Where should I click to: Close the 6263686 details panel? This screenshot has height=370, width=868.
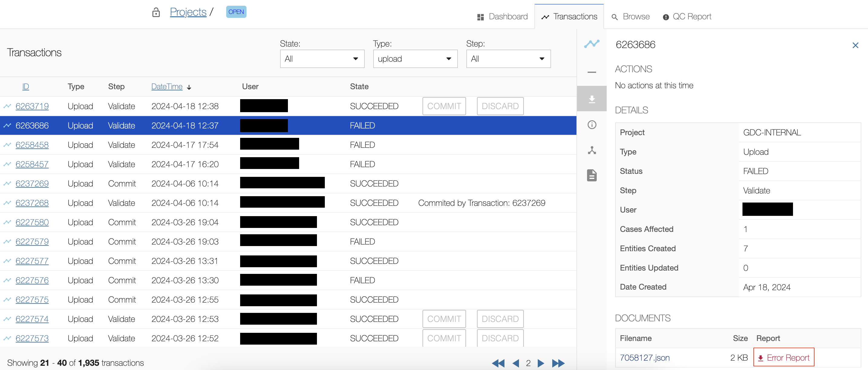click(855, 45)
